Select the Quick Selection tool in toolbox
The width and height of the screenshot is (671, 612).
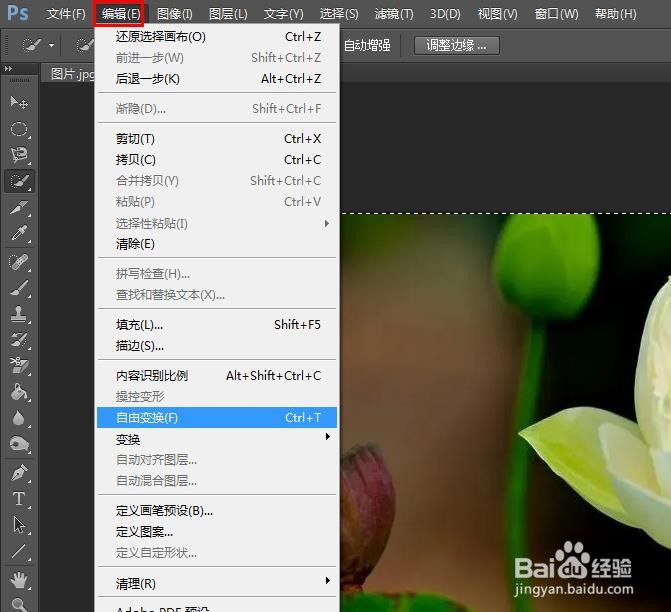coord(18,181)
